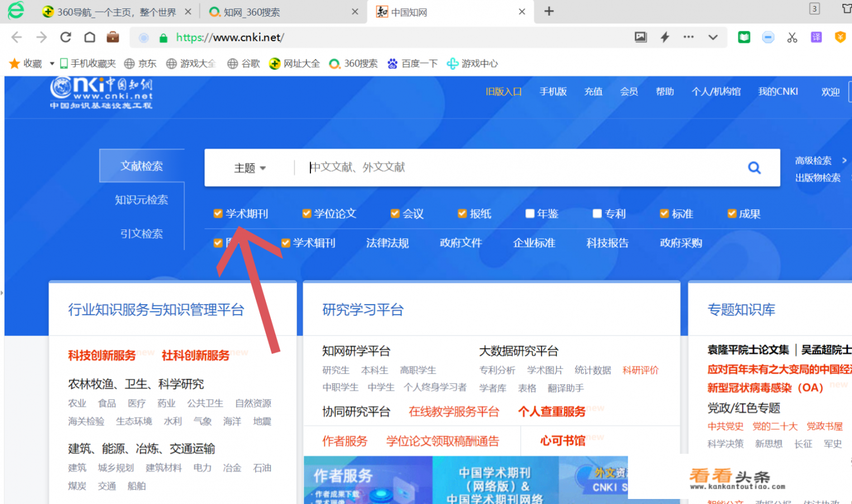The height and width of the screenshot is (504, 852).
Task: Open the browser home page icon
Action: point(89,37)
